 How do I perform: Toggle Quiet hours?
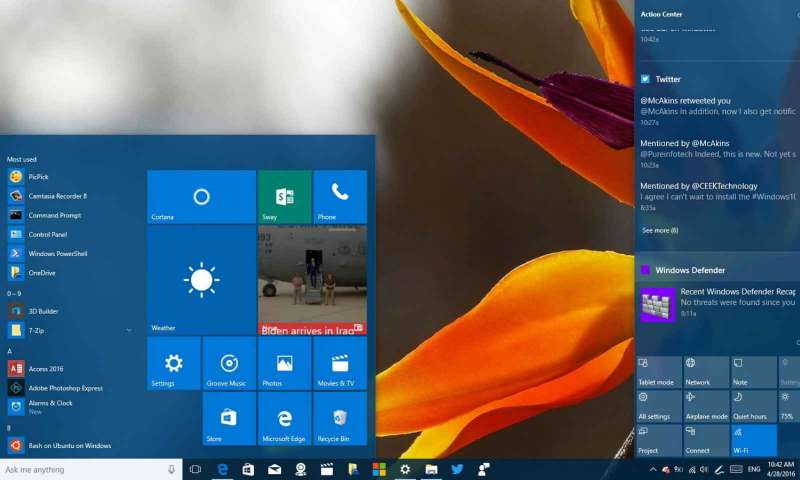[x=754, y=406]
